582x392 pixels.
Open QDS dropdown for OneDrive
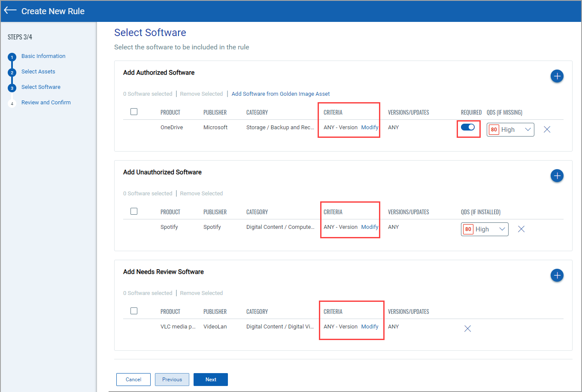(510, 130)
